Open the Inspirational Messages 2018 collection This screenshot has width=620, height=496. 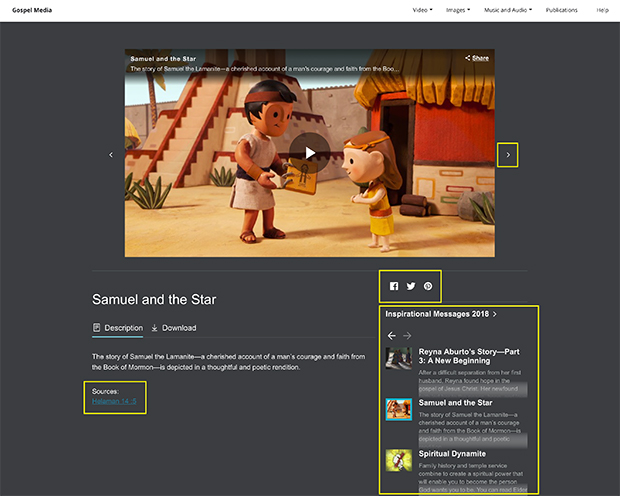click(x=441, y=314)
